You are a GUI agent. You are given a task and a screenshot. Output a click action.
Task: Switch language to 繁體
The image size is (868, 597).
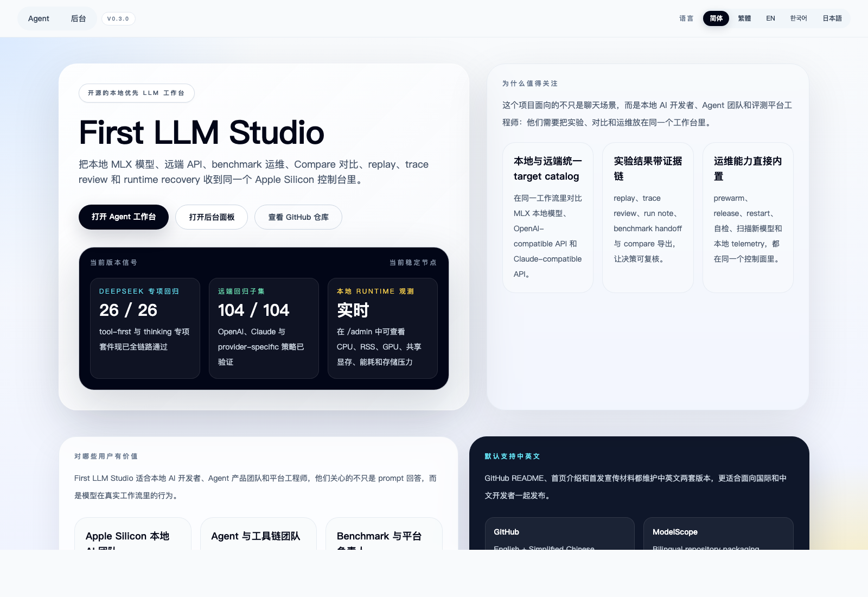744,18
